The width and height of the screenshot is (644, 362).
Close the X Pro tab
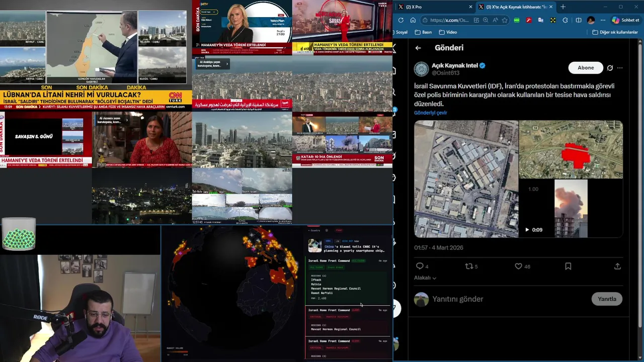click(x=470, y=7)
